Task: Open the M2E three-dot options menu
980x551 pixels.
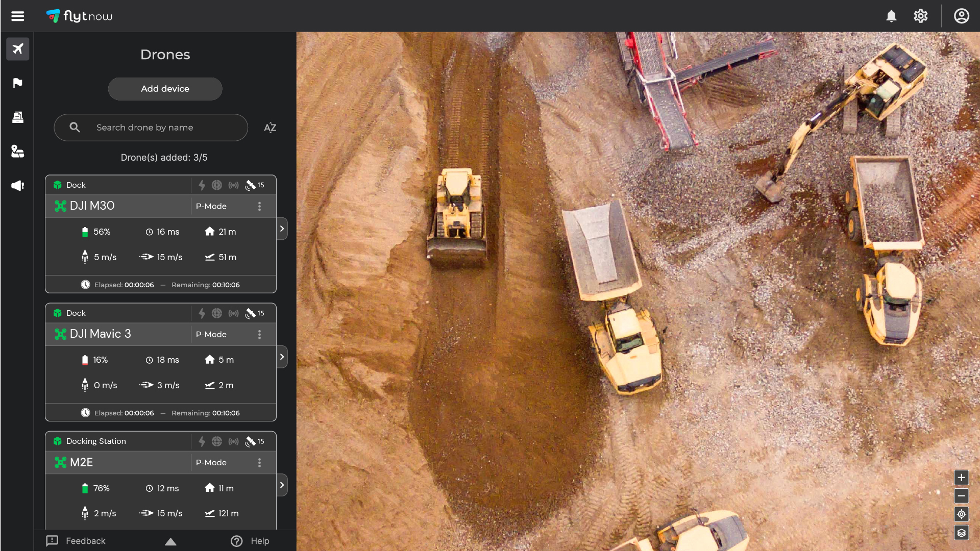Action: pos(259,463)
